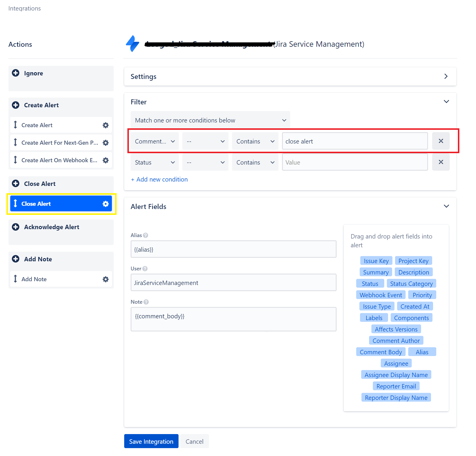The image size is (476, 456).
Task: Click the Issue Key field tag
Action: pyautogui.click(x=376, y=261)
